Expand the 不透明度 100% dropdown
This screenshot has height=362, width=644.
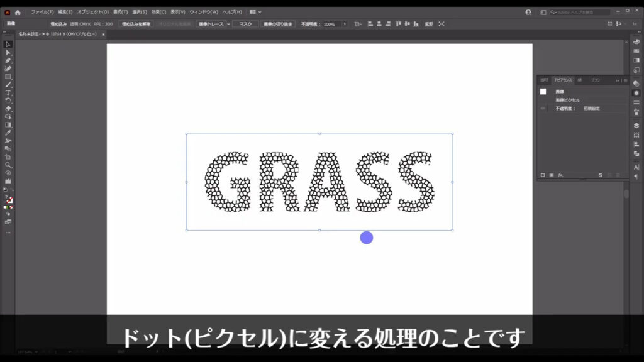point(343,24)
